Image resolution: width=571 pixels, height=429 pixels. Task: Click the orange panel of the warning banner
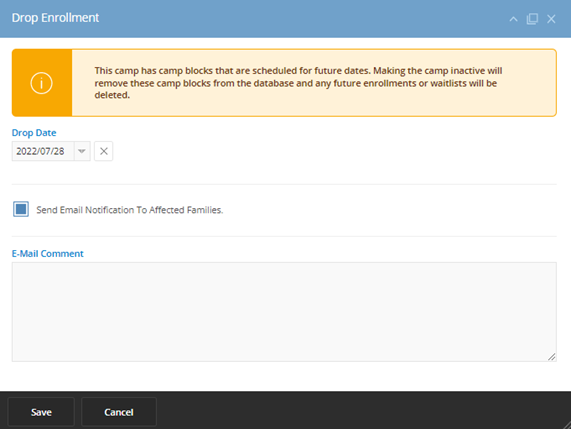(x=42, y=83)
